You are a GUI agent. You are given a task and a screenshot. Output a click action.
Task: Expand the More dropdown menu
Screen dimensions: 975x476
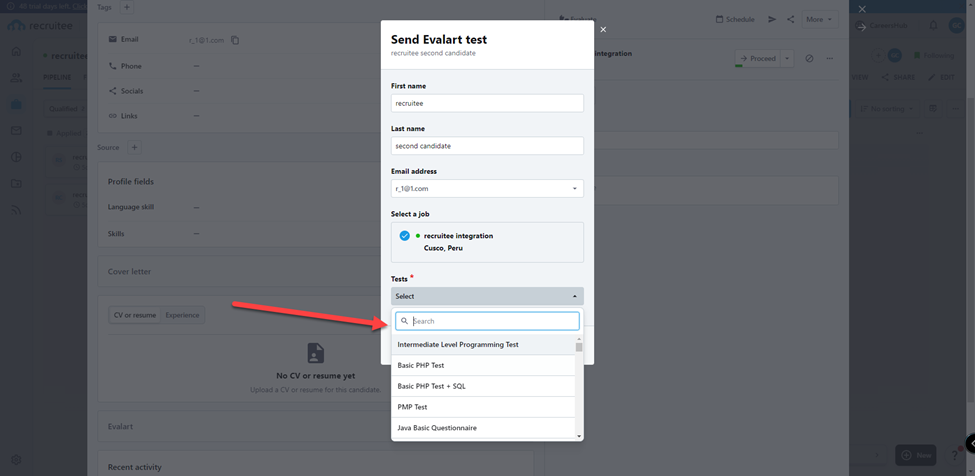819,19
